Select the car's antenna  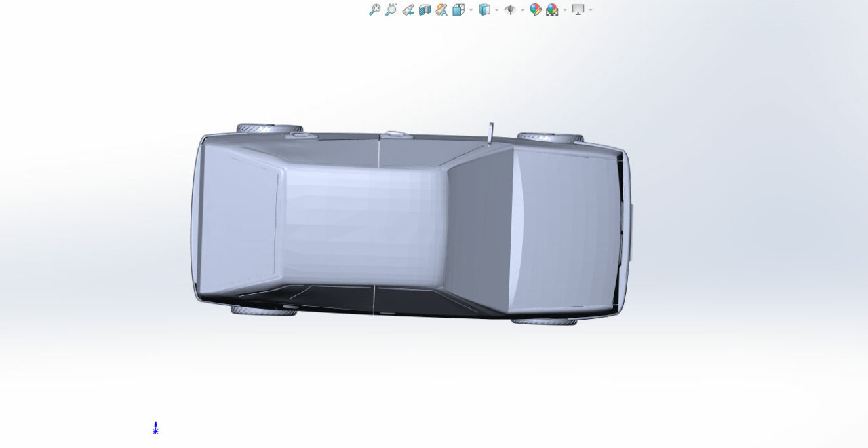[490, 133]
